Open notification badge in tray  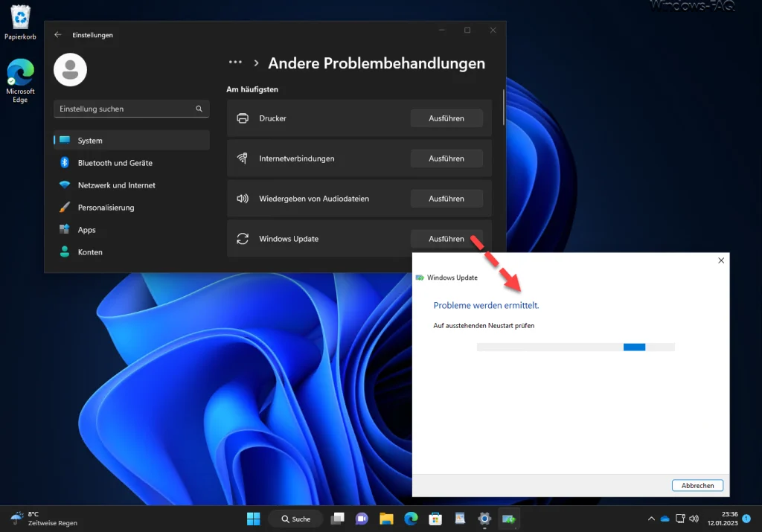click(746, 519)
